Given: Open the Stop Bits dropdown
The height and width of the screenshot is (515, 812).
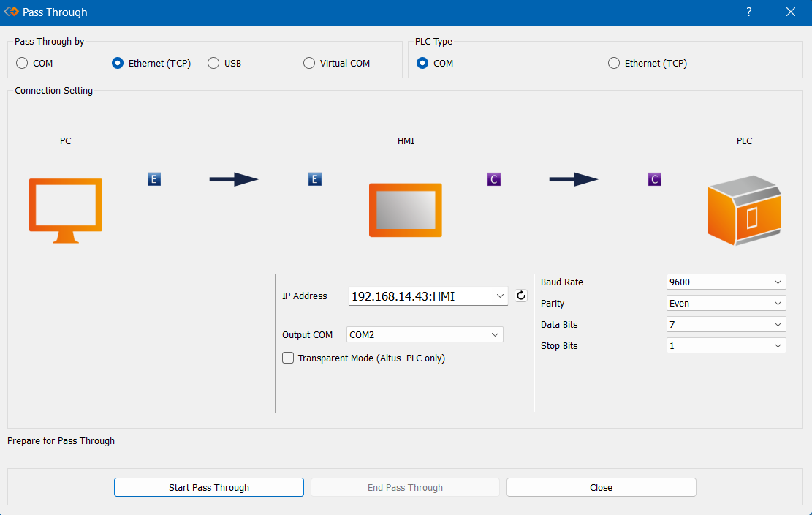Looking at the screenshot, I should 726,346.
